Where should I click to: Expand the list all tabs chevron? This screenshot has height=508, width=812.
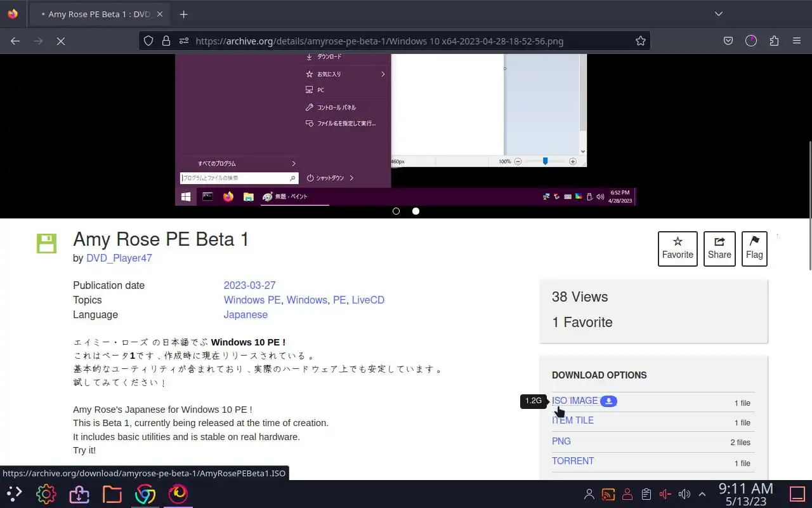tap(719, 14)
